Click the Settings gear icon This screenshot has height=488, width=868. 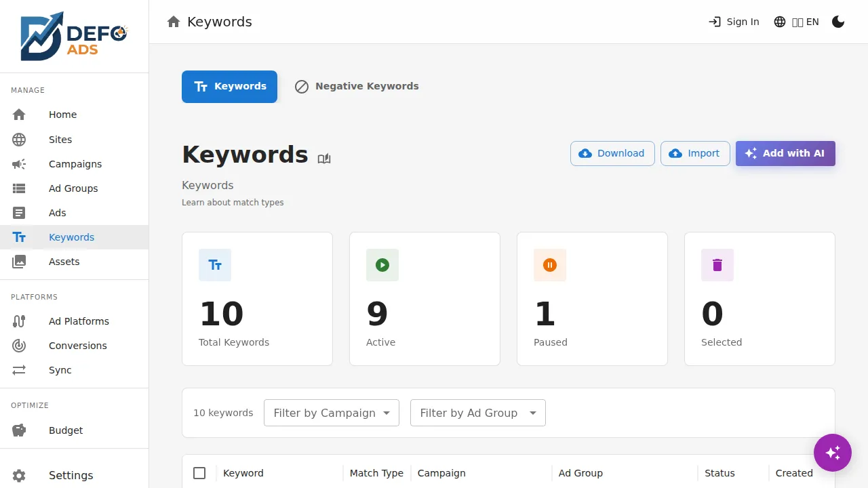pos(19,475)
